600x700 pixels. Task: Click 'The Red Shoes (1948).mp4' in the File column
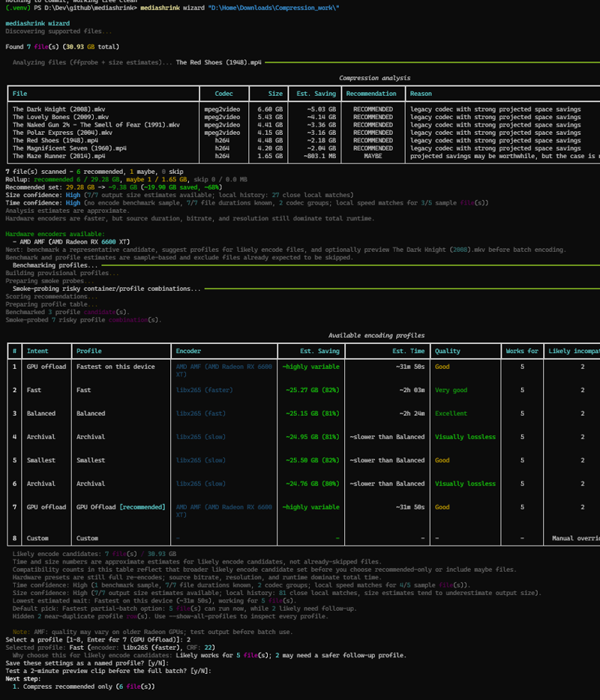pyautogui.click(x=55, y=141)
